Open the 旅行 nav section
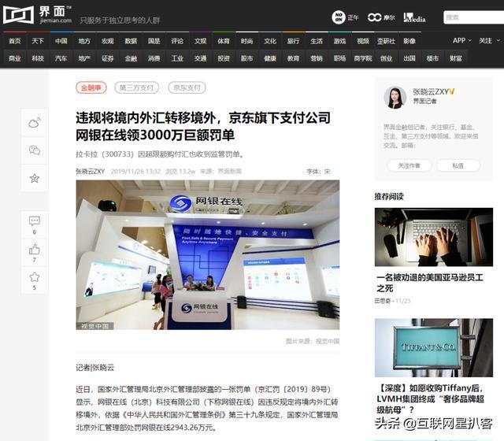The width and height of the screenshot is (504, 441). pos(293,41)
